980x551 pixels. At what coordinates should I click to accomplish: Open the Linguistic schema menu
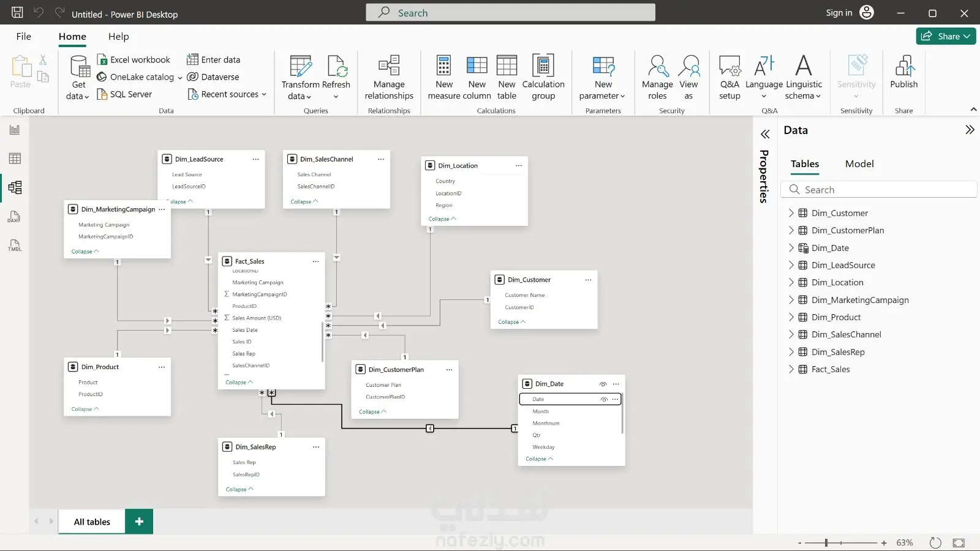[804, 77]
